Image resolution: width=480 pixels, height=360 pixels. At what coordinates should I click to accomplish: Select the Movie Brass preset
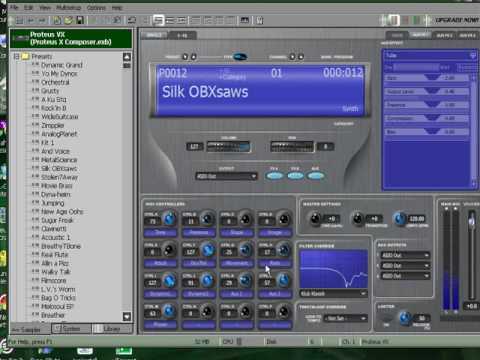[x=57, y=186]
